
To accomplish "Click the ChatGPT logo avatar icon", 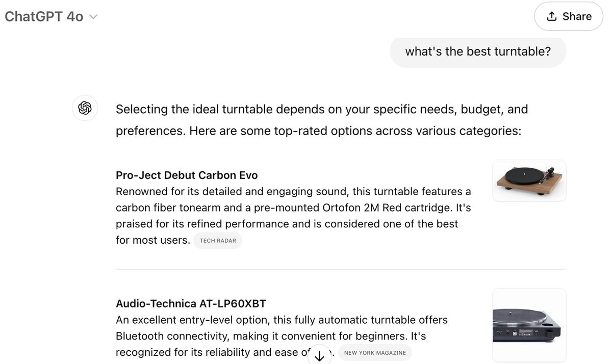I will [x=85, y=108].
